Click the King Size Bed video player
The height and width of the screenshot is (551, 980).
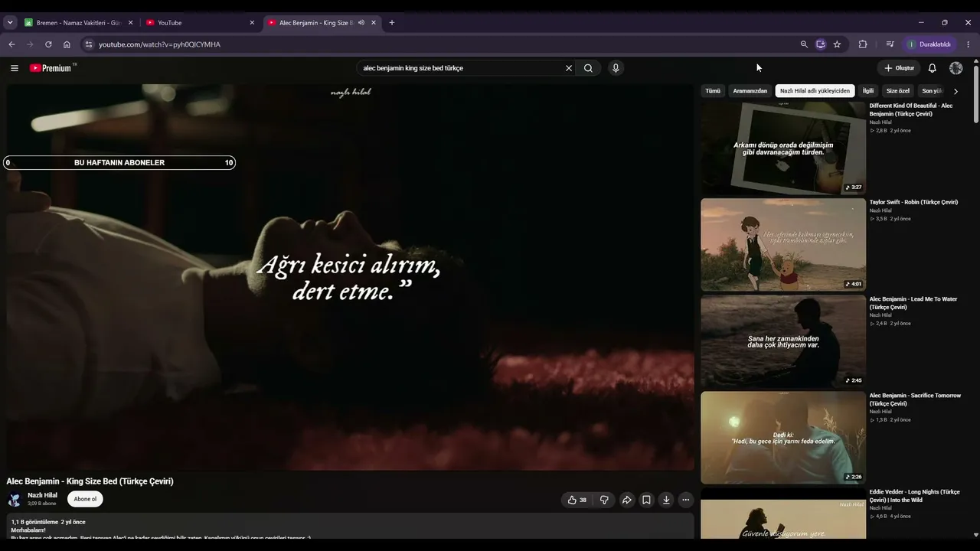(351, 277)
